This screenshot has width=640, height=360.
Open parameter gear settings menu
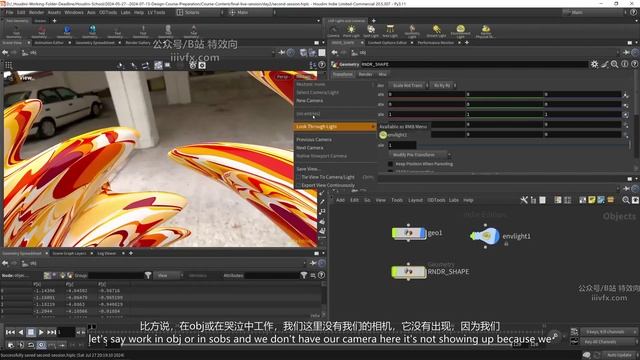click(x=594, y=64)
